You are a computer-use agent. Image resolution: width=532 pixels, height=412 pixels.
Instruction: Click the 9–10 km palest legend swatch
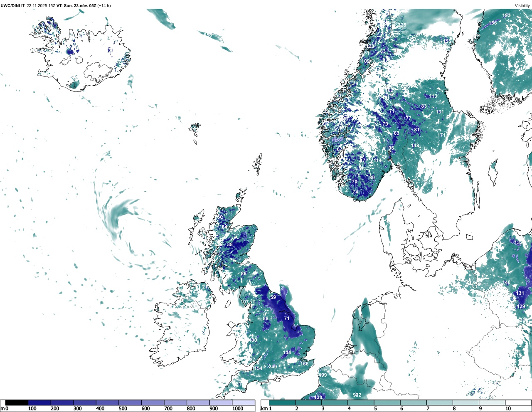pyautogui.click(x=493, y=403)
